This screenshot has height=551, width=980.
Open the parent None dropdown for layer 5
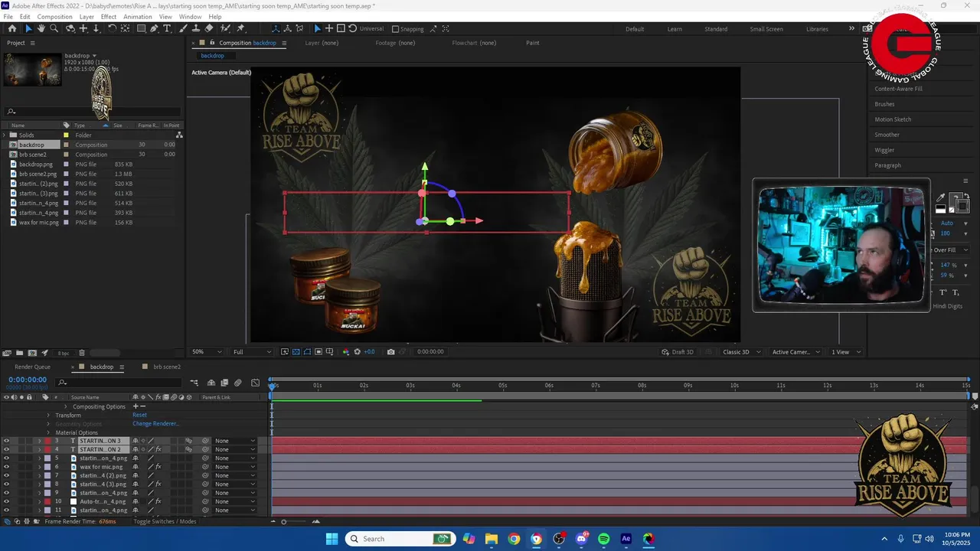click(234, 458)
